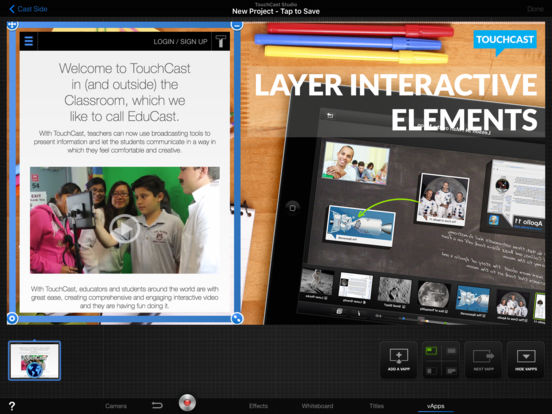Grab the move handle on the vApp frame
This screenshot has height=414, width=552.
12,25
